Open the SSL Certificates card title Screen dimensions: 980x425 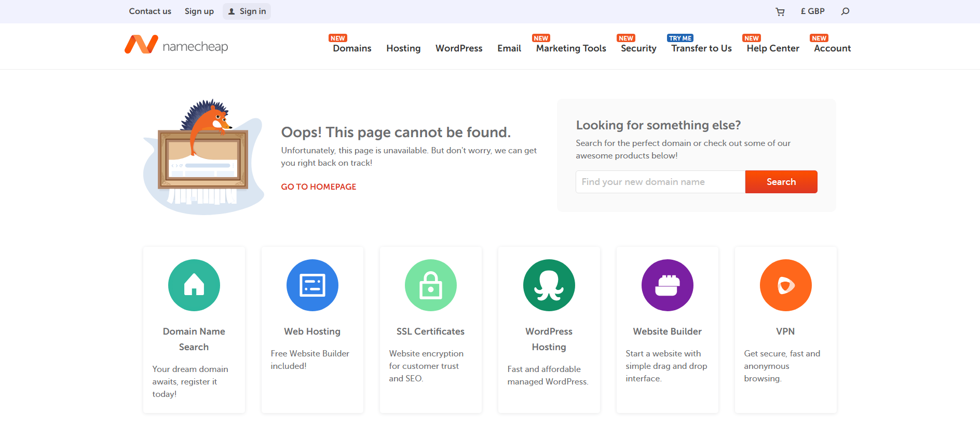(x=431, y=331)
